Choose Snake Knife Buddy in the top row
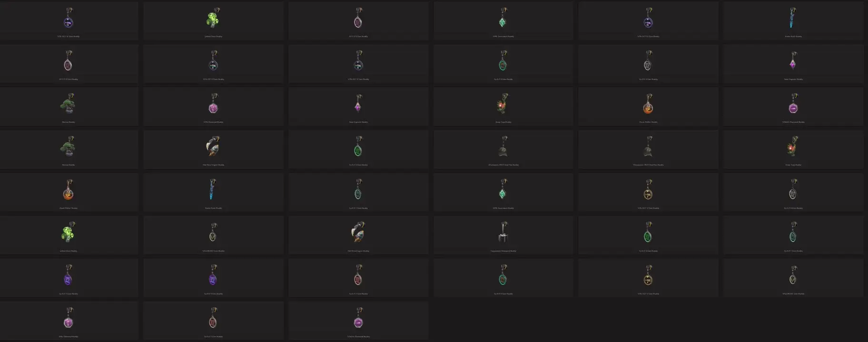 click(x=793, y=20)
